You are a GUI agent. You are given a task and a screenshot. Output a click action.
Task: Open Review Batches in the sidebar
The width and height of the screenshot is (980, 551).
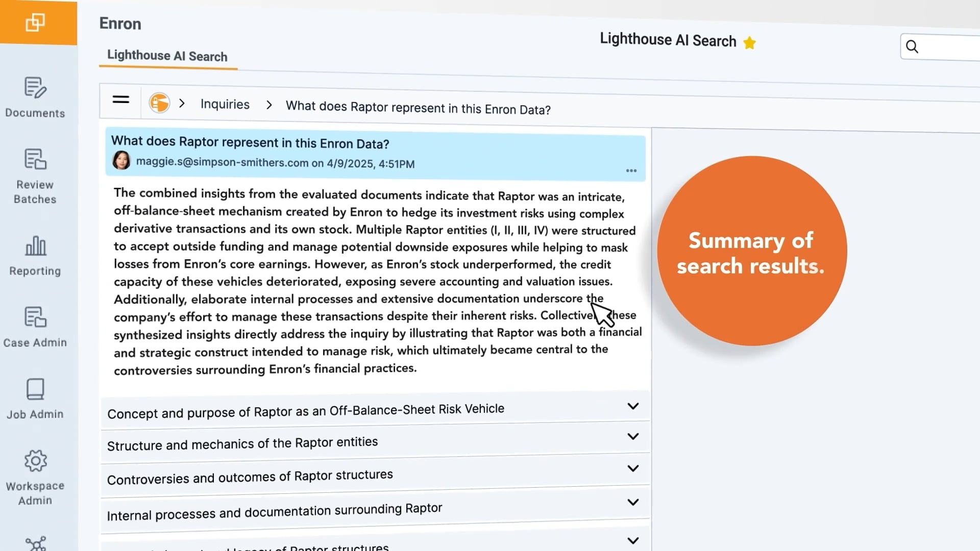[35, 177]
